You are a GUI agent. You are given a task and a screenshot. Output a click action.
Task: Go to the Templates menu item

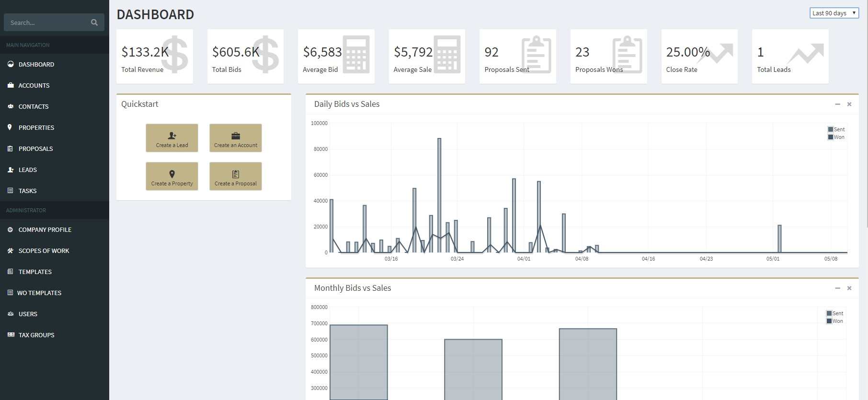coord(35,272)
